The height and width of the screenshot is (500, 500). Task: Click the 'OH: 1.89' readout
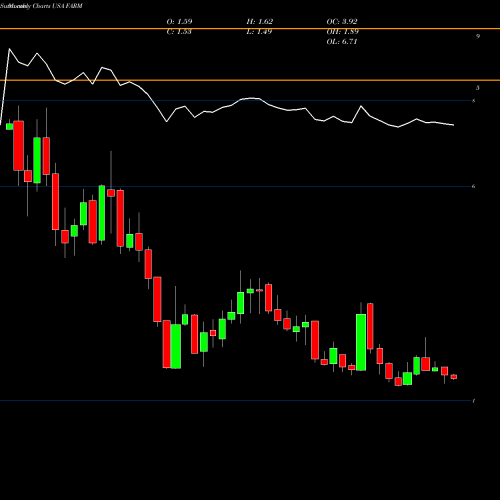coord(343,32)
